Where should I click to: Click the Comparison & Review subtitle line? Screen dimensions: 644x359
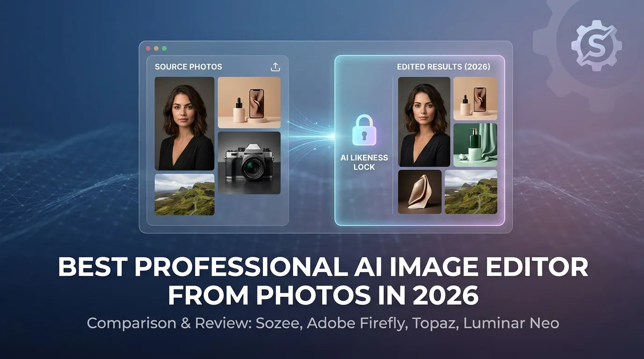[323, 323]
